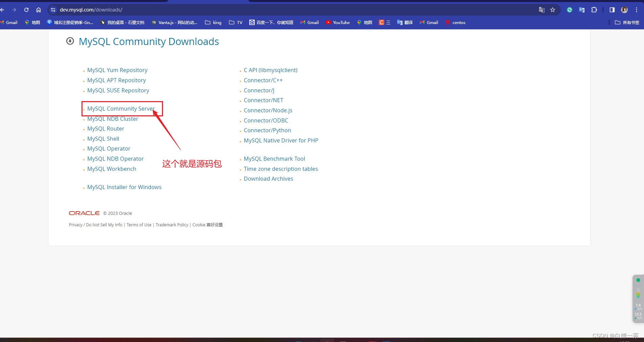Image resolution: width=644 pixels, height=342 pixels.
Task: Open MySQL Router link
Action: tap(106, 129)
